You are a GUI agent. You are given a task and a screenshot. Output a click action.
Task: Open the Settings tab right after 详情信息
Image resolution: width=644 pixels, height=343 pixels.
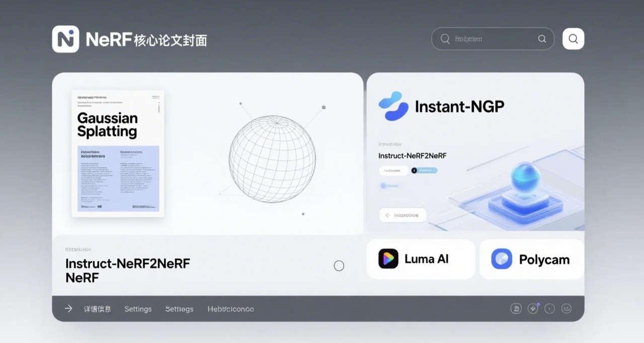[138, 309]
